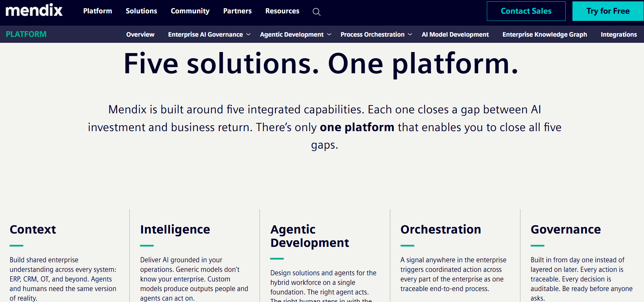This screenshot has width=644, height=302.
Task: Click 'Design solutions and agents' description
Action: click(x=323, y=285)
